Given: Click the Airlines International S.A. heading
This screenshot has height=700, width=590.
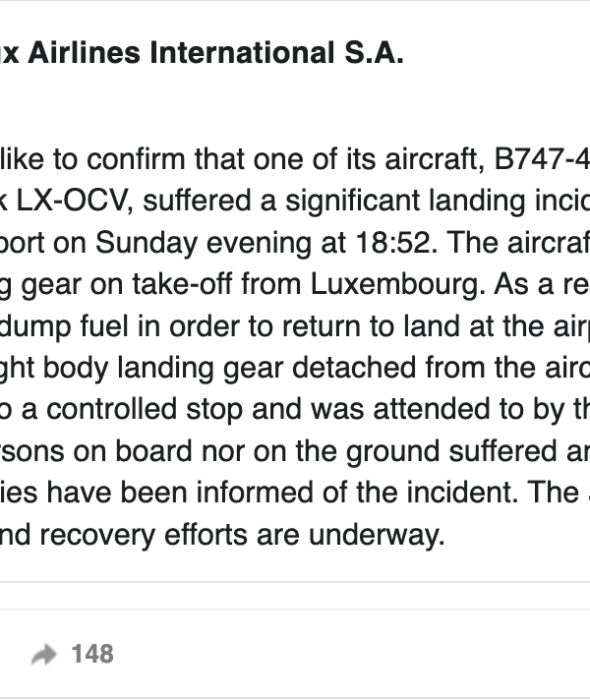Looking at the screenshot, I should click(x=215, y=53).
